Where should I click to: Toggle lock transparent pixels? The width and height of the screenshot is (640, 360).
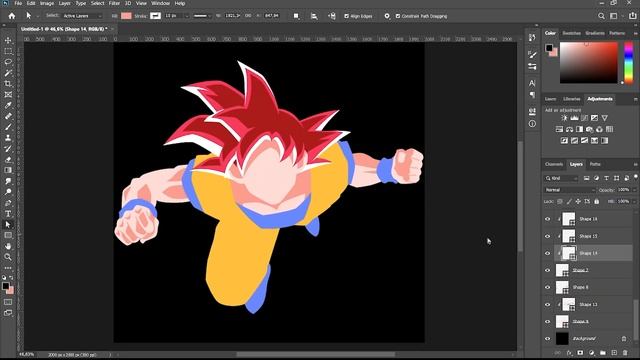560,201
